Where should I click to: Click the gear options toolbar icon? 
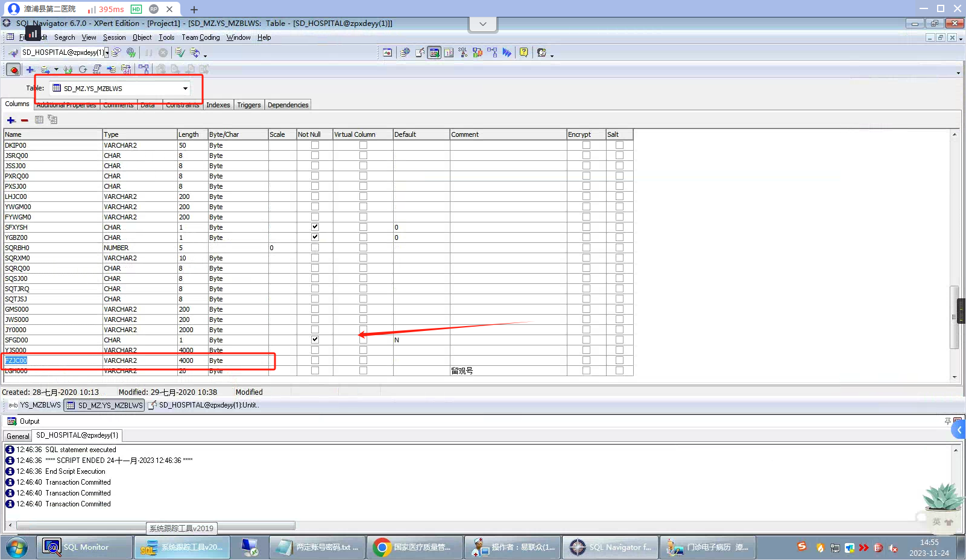[541, 52]
